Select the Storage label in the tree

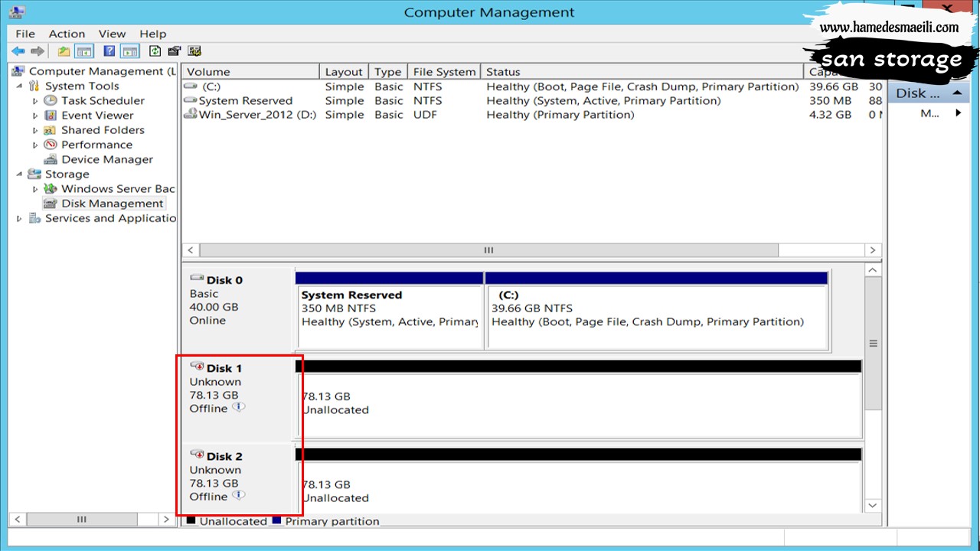(67, 174)
